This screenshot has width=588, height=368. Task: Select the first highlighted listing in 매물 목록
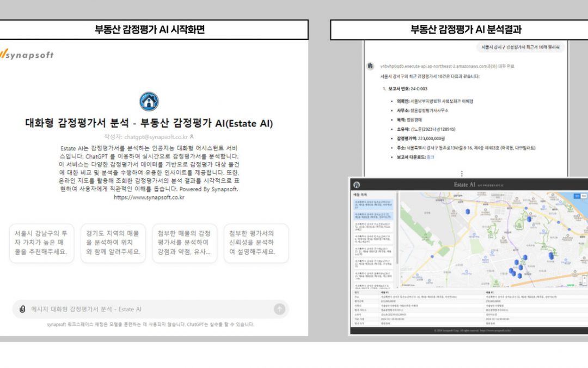click(373, 203)
